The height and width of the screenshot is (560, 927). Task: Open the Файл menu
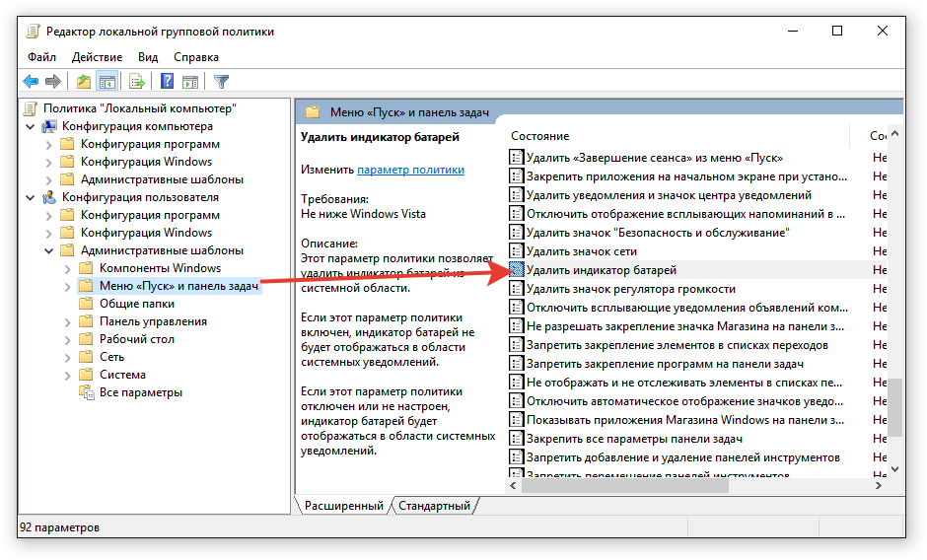(41, 57)
